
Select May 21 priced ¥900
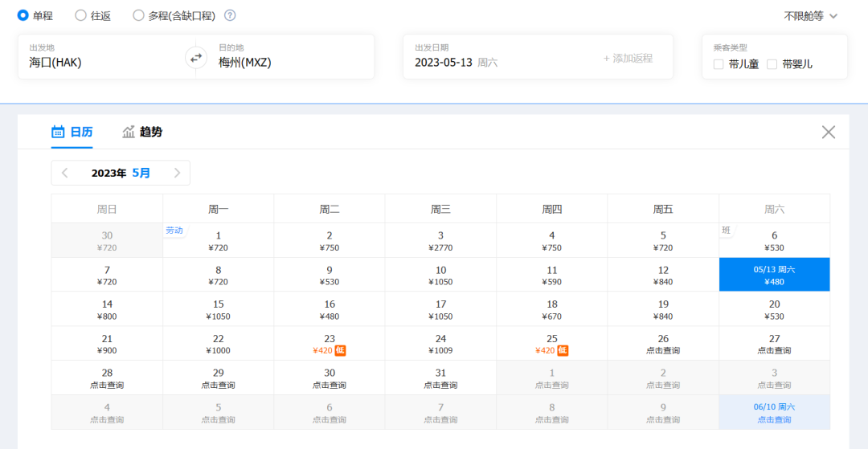(107, 344)
